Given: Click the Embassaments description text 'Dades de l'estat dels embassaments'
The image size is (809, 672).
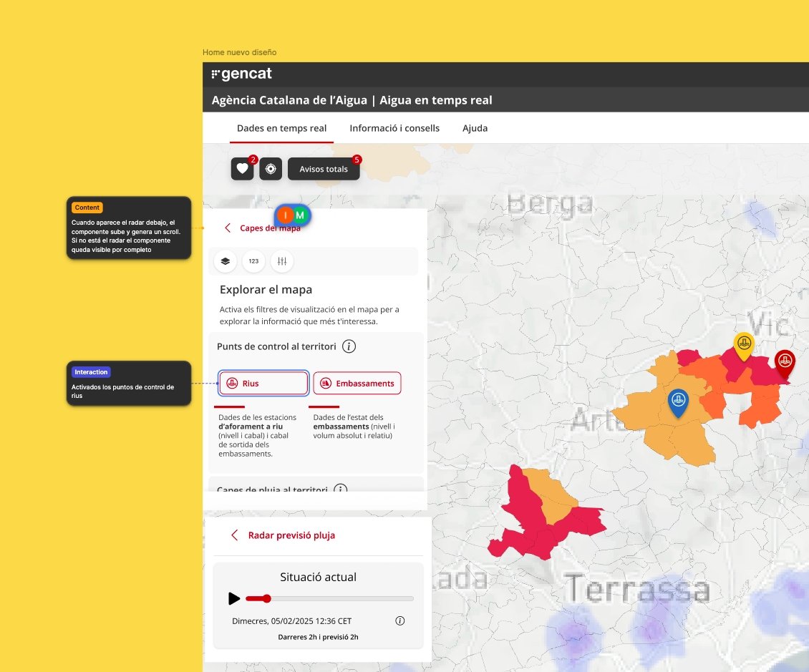Looking at the screenshot, I should 354,427.
